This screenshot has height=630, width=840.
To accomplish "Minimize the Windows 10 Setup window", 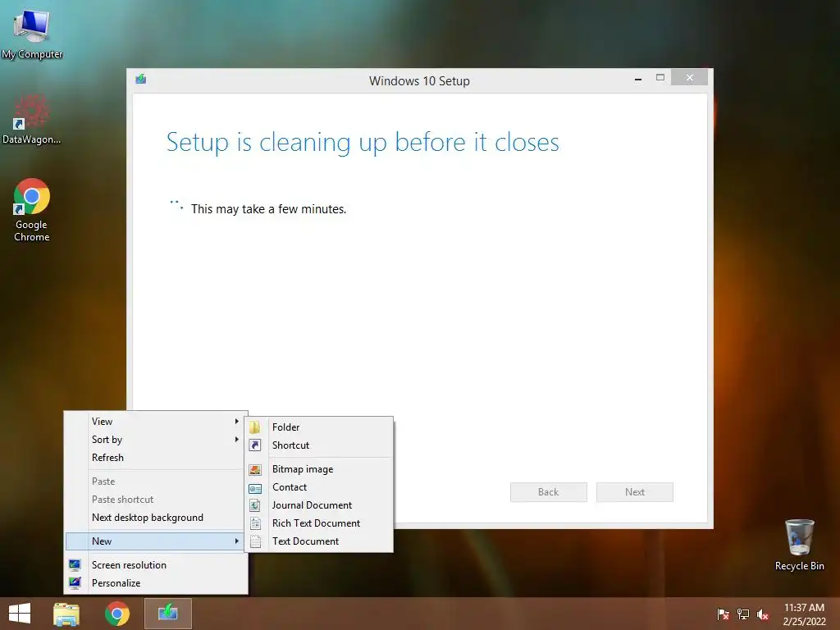I will coord(638,78).
